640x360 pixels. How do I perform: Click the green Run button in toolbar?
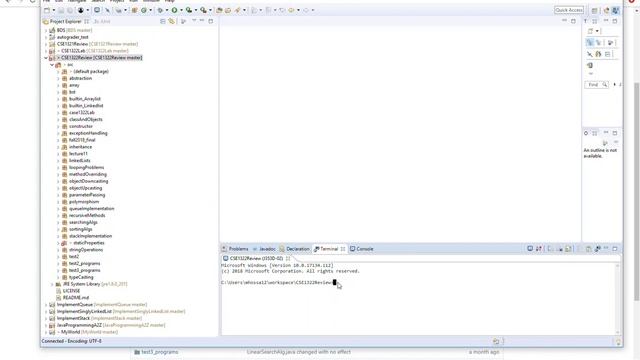174,10
